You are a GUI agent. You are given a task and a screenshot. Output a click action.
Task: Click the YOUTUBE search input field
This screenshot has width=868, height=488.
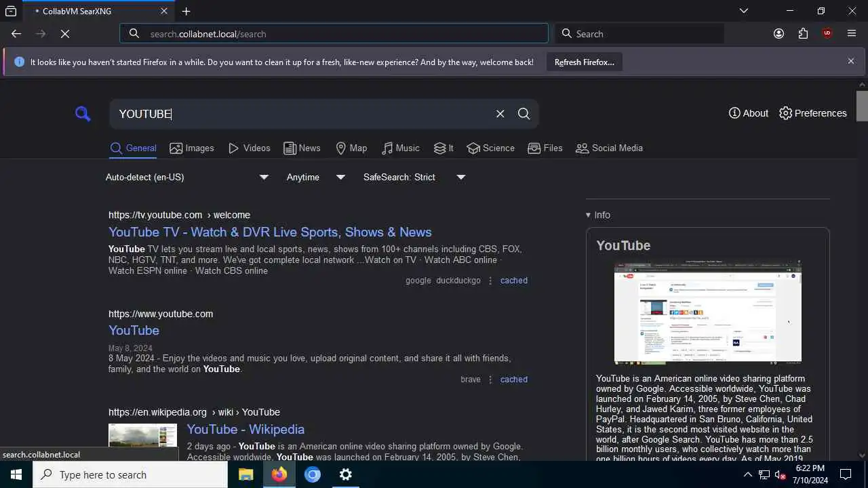coord(302,114)
